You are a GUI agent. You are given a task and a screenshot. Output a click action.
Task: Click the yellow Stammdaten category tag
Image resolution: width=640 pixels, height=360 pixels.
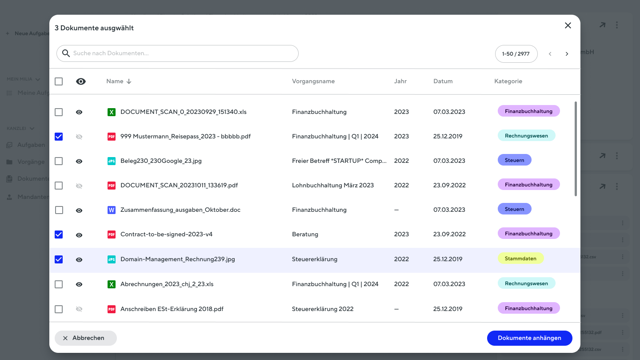pyautogui.click(x=520, y=258)
